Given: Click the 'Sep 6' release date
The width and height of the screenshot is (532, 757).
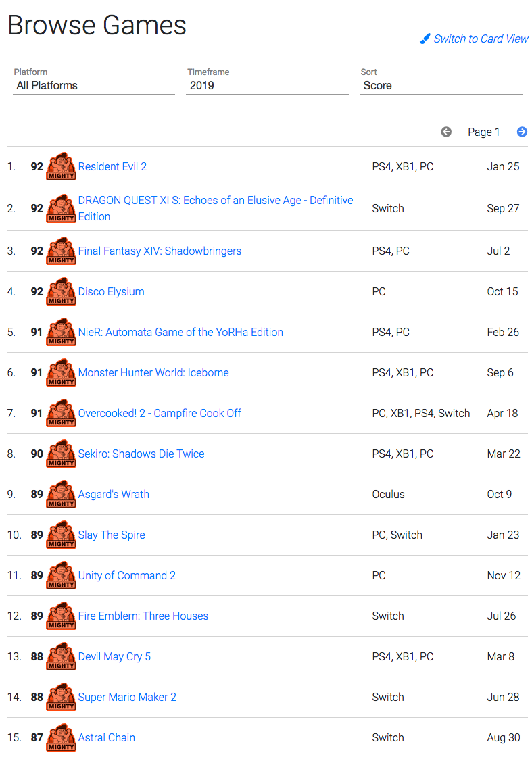Looking at the screenshot, I should click(x=500, y=372).
